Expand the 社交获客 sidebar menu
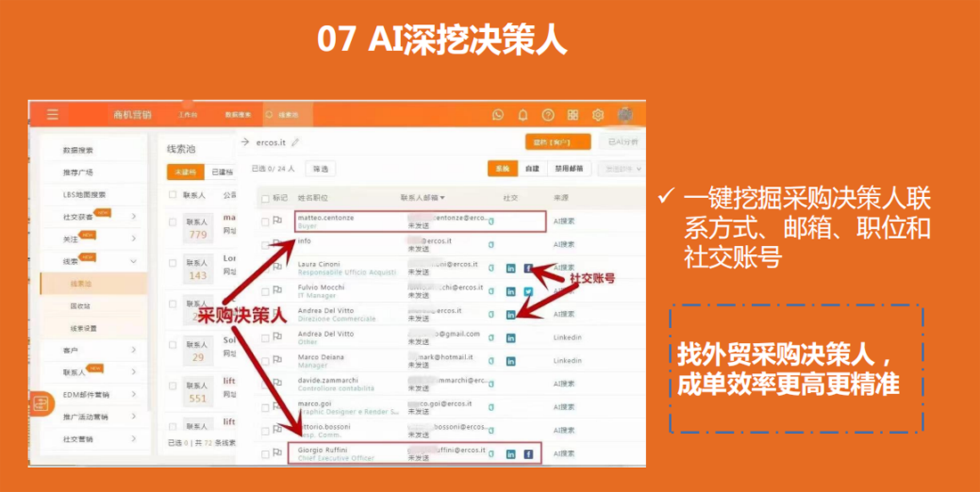Screen dimensions: 980x492 point(134,217)
